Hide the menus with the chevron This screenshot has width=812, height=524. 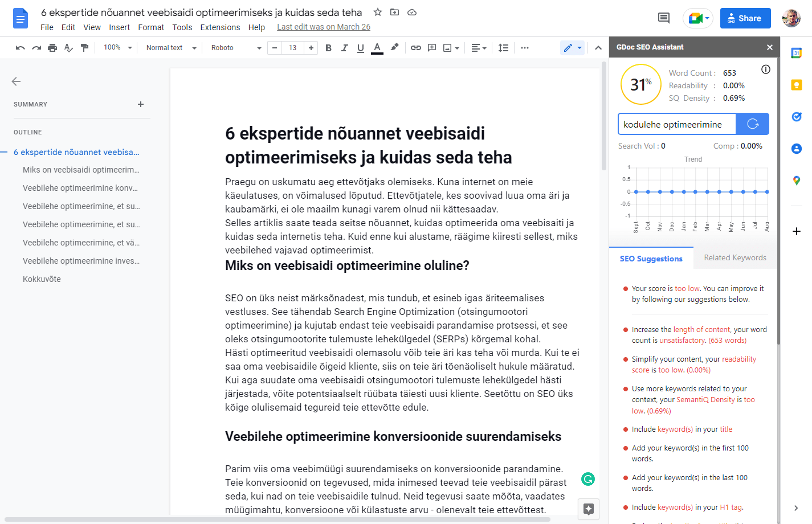[598, 48]
